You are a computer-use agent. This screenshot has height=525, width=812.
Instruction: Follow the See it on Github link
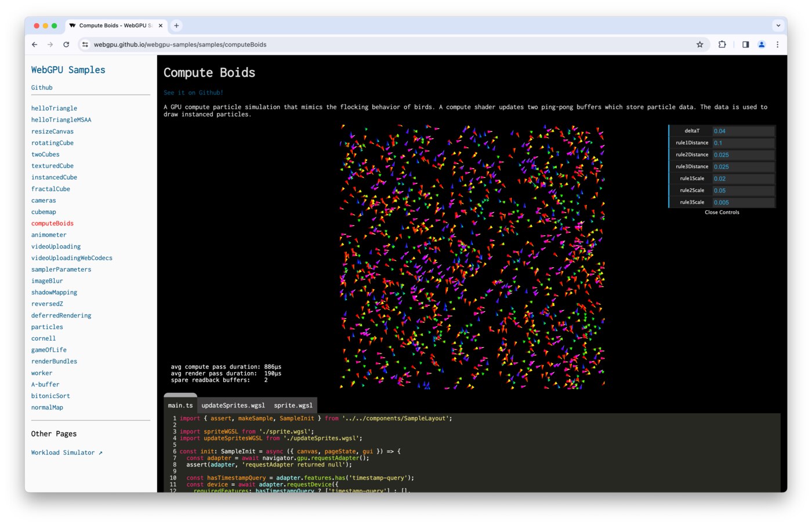pyautogui.click(x=193, y=93)
